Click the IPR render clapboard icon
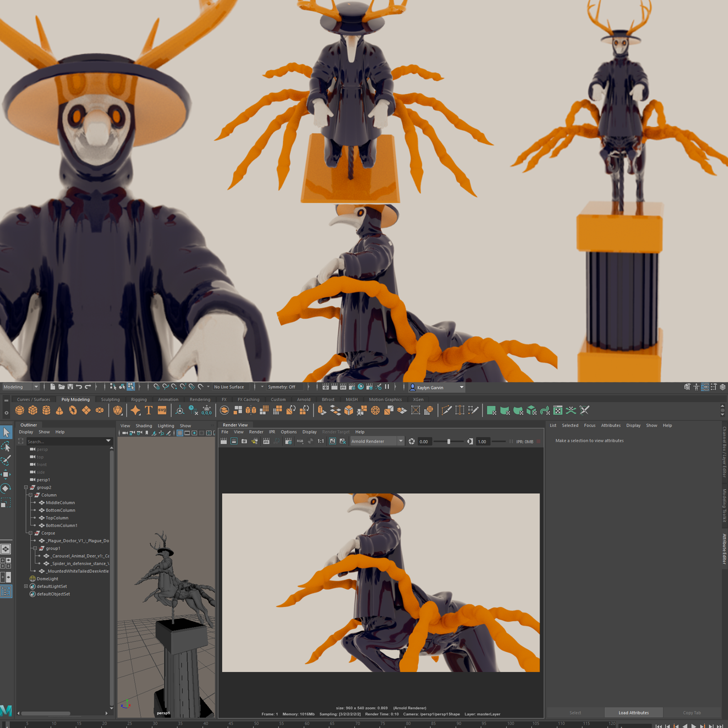 [x=266, y=441]
